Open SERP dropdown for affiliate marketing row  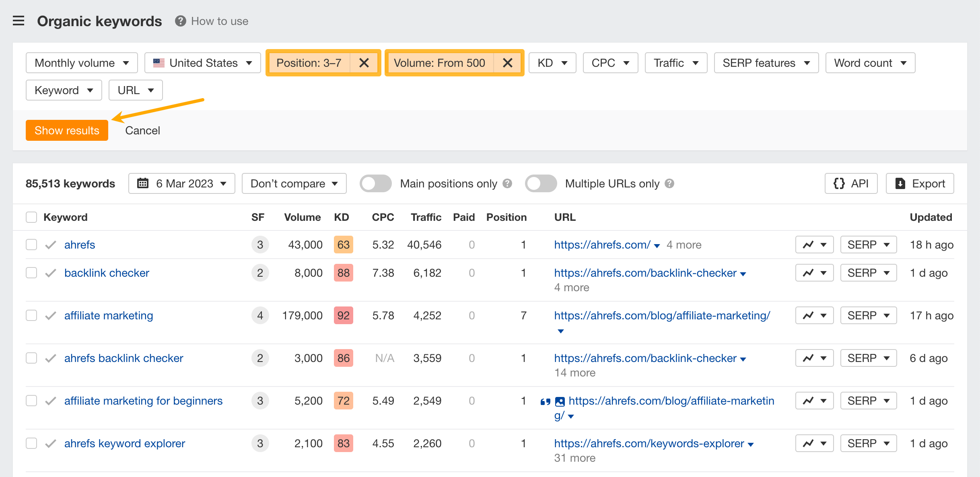point(869,315)
